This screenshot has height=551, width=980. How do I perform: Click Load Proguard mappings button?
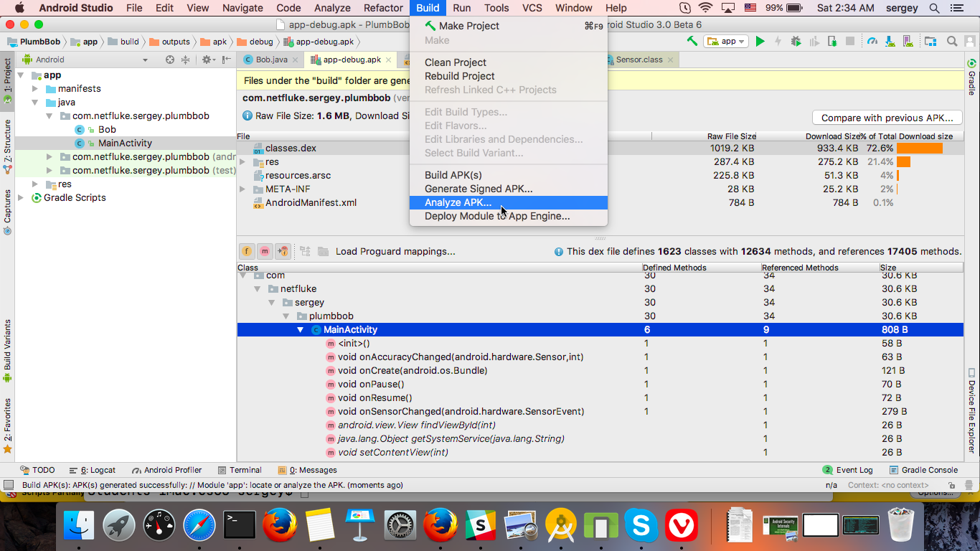coord(395,251)
